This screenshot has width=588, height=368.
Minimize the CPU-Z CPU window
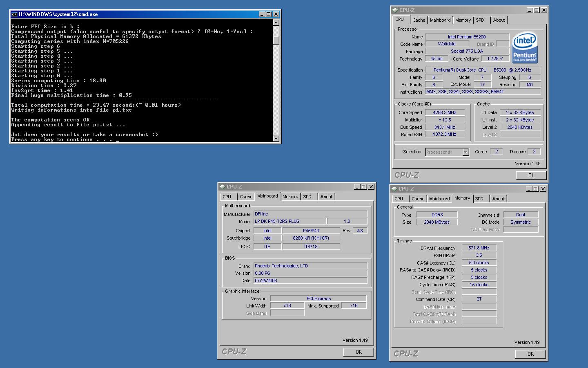click(x=530, y=10)
